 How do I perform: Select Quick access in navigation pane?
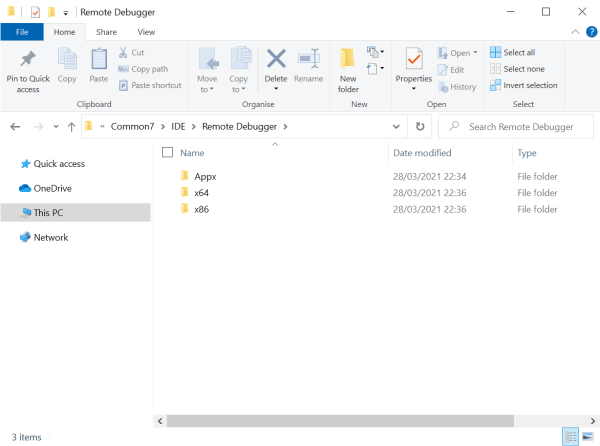(x=52, y=164)
